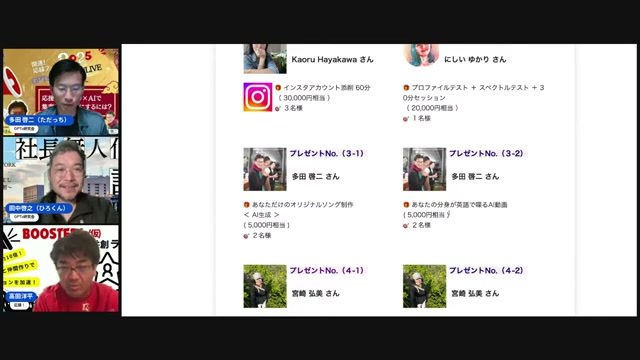Select 高田洋平 video tile
This screenshot has height=360, width=640.
pos(61,269)
